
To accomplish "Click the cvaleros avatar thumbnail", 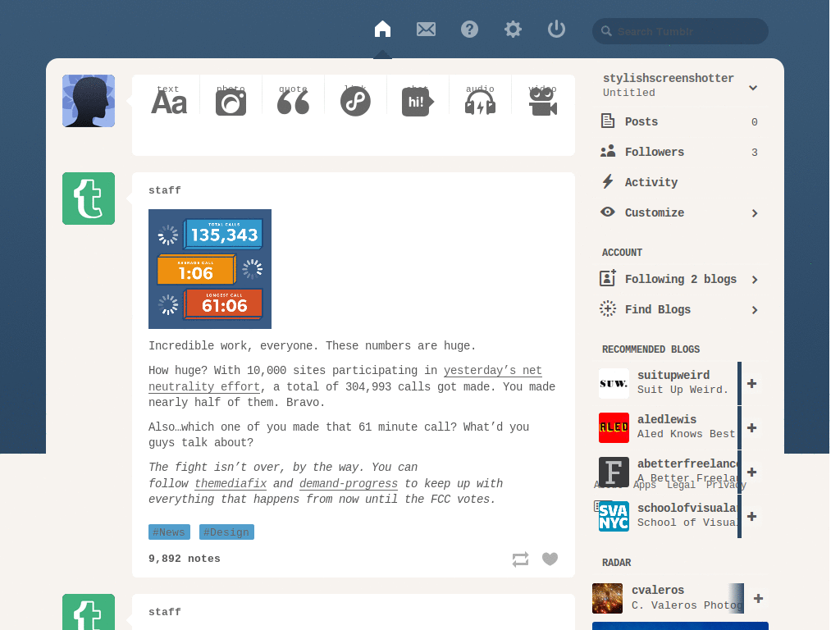I will 608,598.
